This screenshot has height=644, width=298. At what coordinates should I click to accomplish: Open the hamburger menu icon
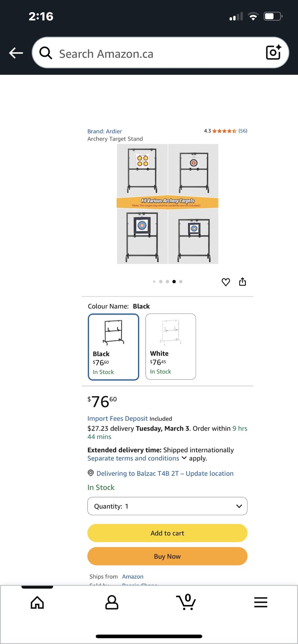261,602
